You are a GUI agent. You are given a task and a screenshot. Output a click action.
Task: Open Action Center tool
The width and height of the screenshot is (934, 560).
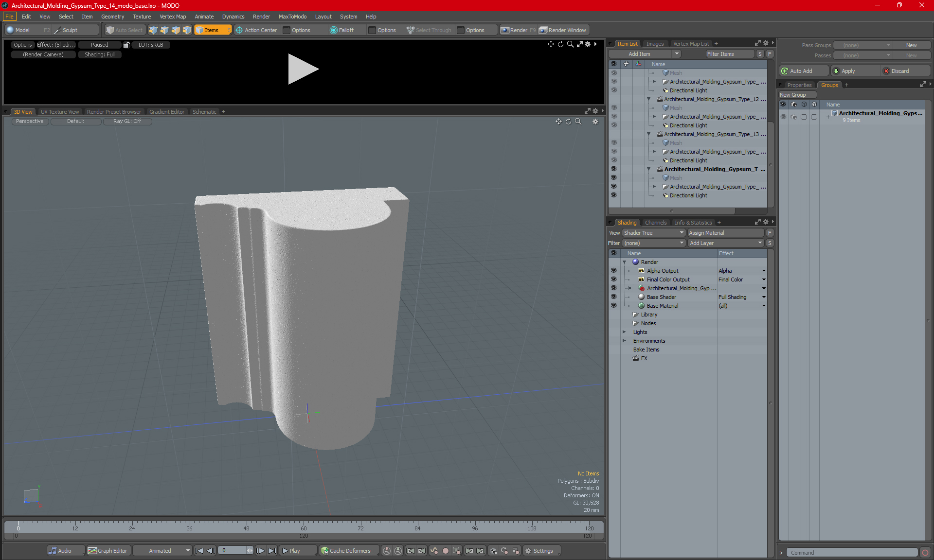[256, 30]
